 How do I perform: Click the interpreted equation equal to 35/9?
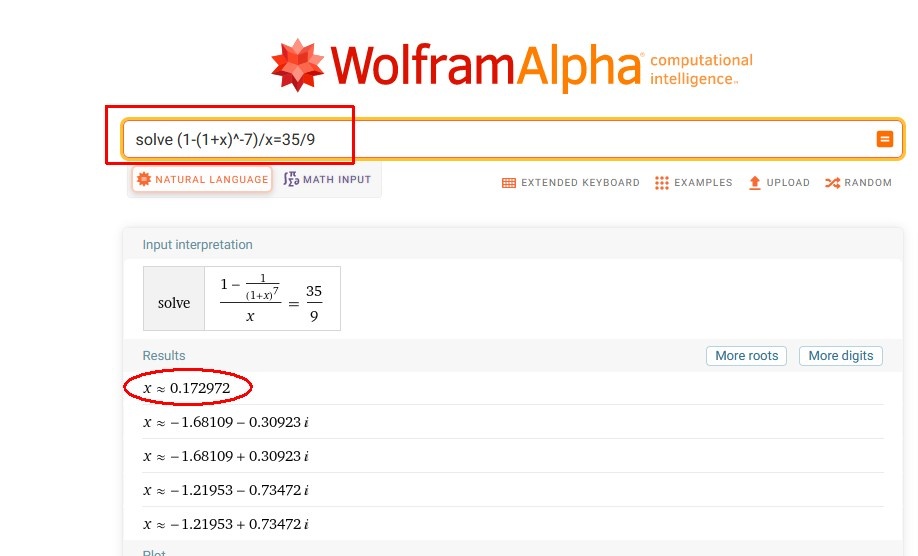271,298
